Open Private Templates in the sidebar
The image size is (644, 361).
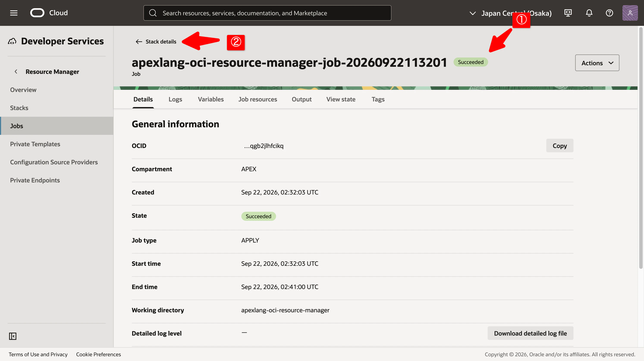pyautogui.click(x=35, y=144)
